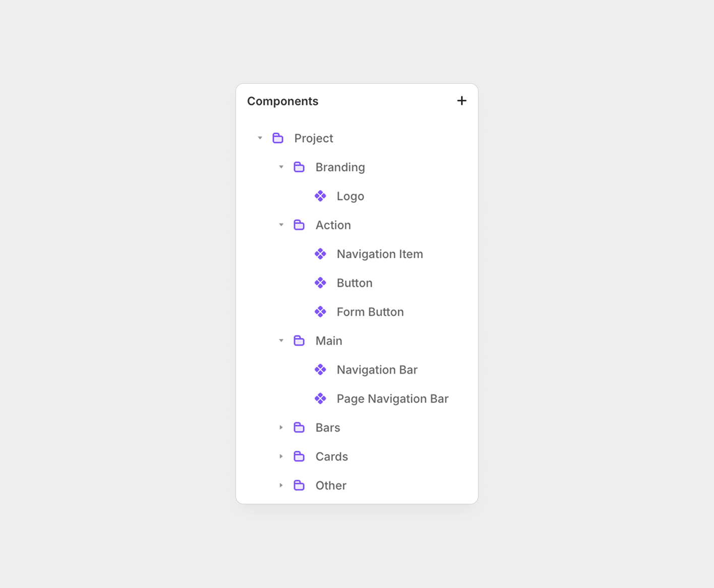
Task: Select the Action folder label
Action: pyautogui.click(x=333, y=225)
